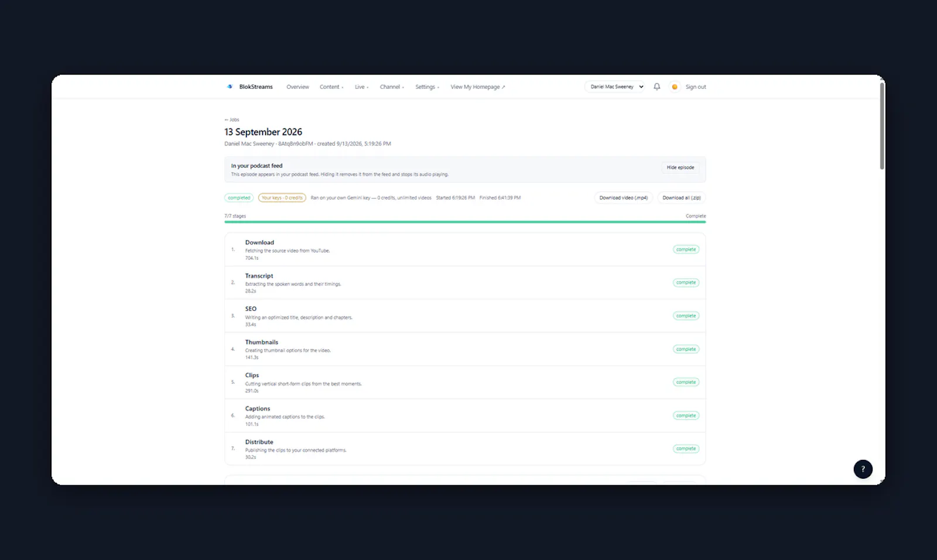Click the complete badge for Transcript
The image size is (937, 560).
pyautogui.click(x=686, y=283)
